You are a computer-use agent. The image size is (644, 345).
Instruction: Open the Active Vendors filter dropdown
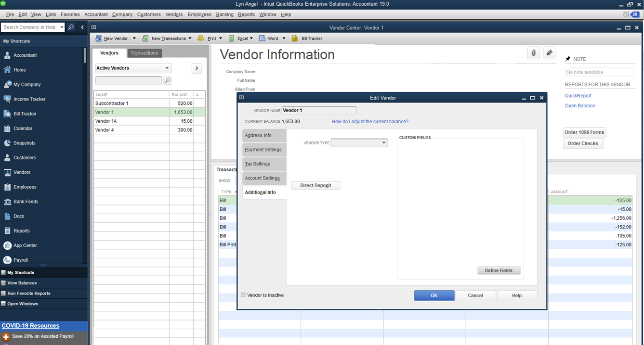point(133,68)
